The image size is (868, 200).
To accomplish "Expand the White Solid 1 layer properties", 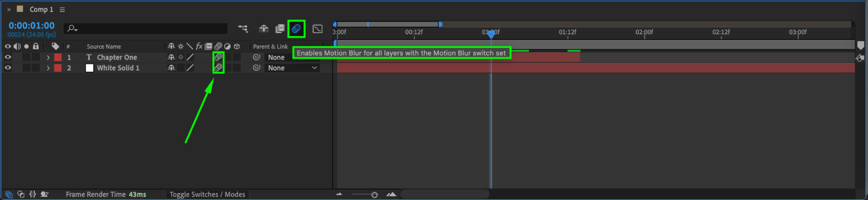I will (48, 68).
